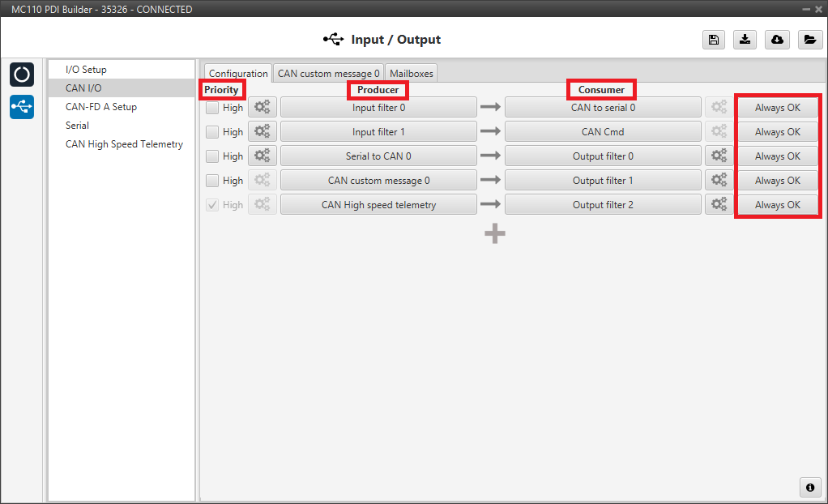Click the save icon in top toolbar
Viewport: 828px width, 504px height.
click(713, 40)
